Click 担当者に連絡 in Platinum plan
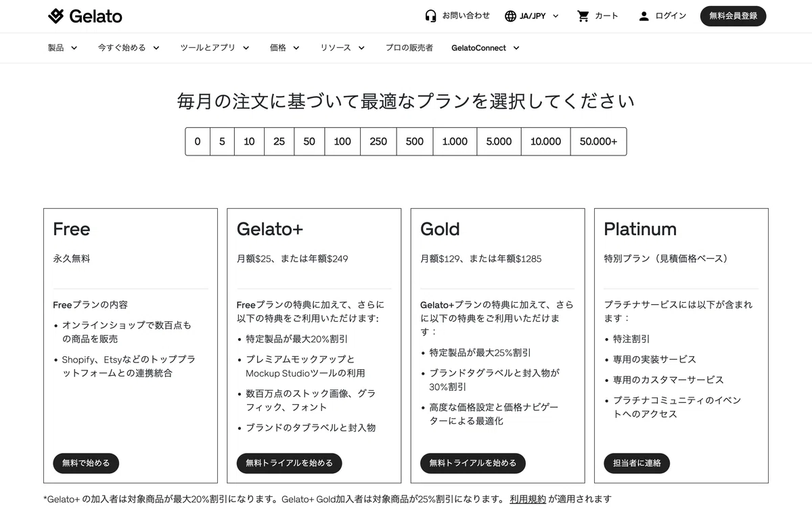812x528 pixels. 637,463
